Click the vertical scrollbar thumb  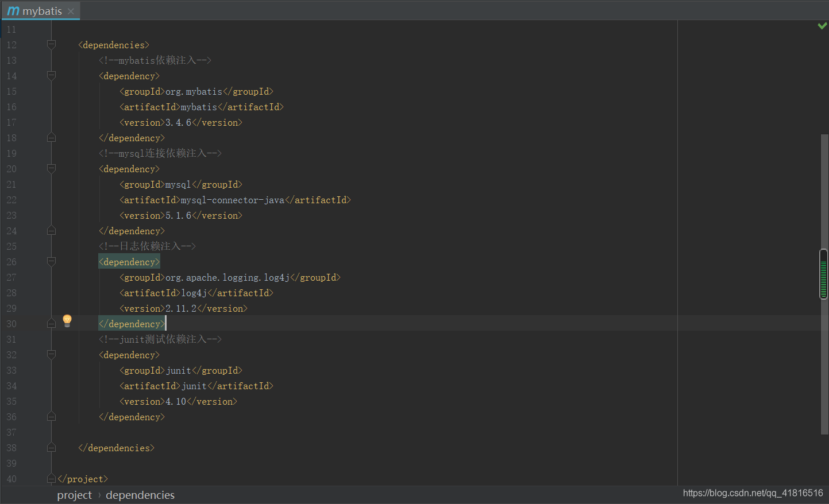click(824, 284)
